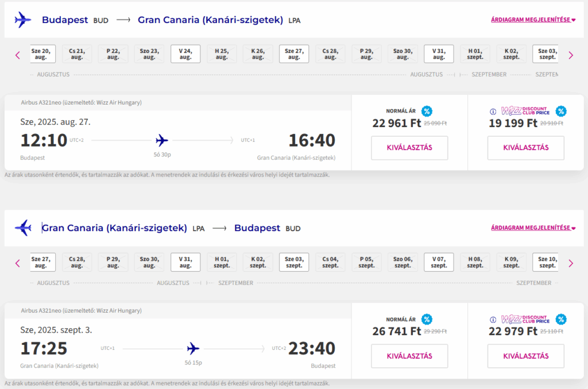Click the percent badge beside outbound WIZZ Discount Club price
588x389 pixels.
[560, 111]
